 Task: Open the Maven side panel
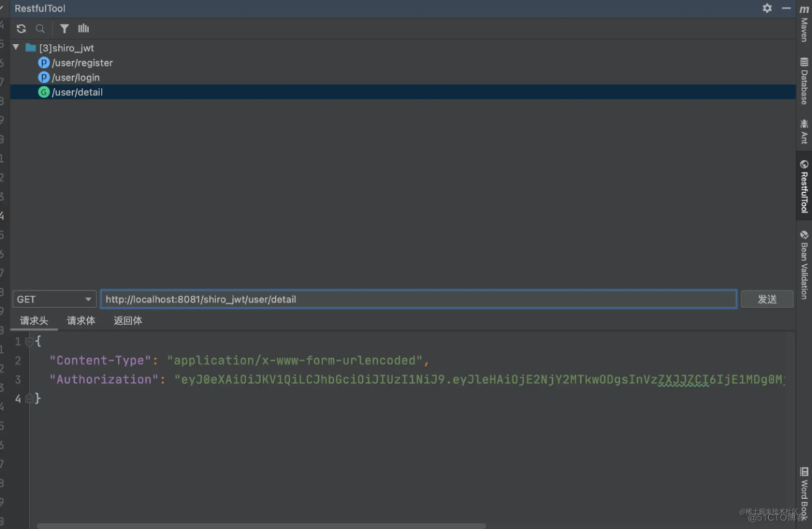click(x=804, y=24)
